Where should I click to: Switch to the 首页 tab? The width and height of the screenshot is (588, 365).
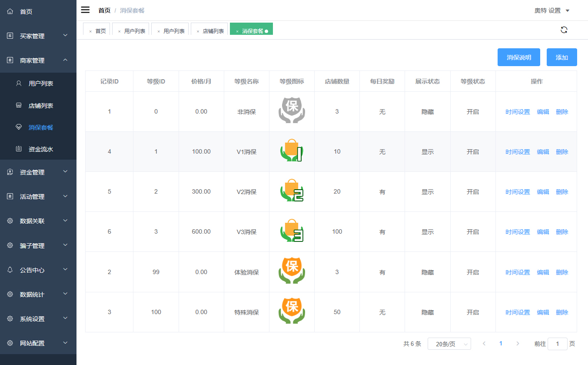click(100, 31)
